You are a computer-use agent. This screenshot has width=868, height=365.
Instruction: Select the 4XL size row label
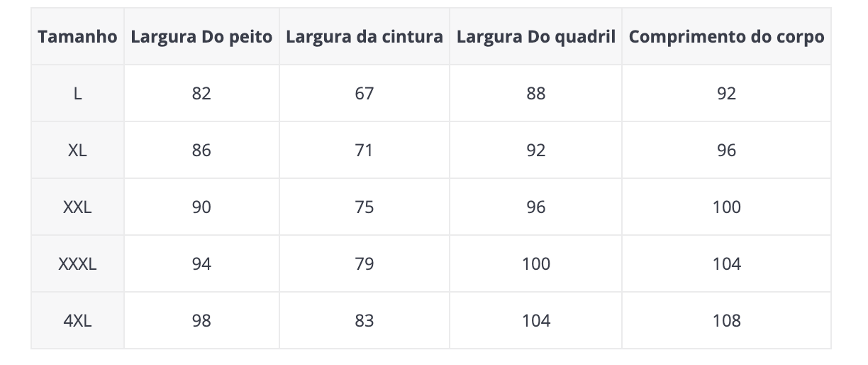click(77, 321)
